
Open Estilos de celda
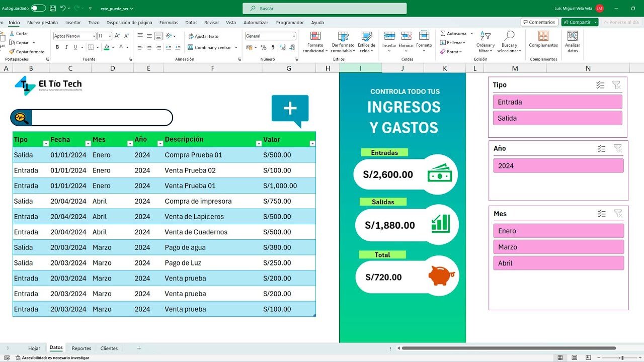point(367,42)
